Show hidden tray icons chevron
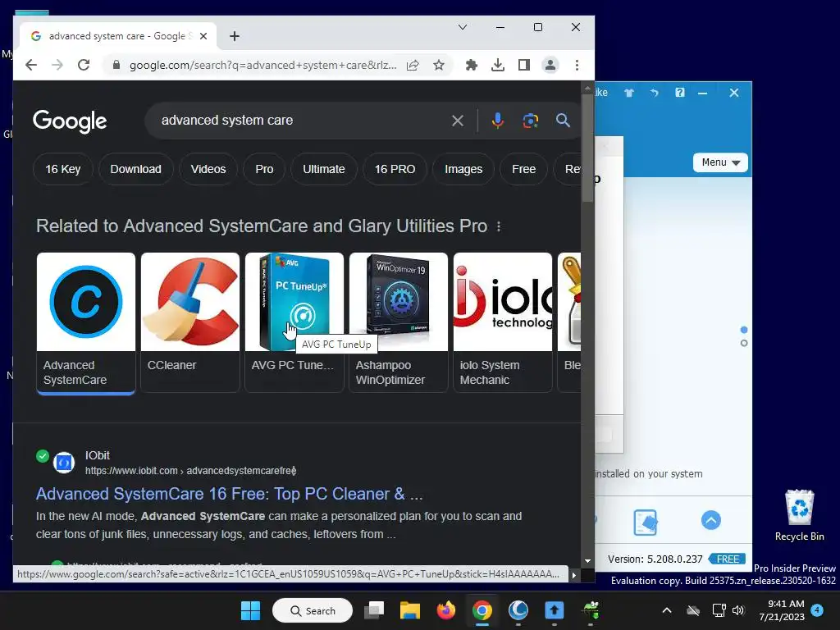Viewport: 840px width, 630px height. (667, 610)
